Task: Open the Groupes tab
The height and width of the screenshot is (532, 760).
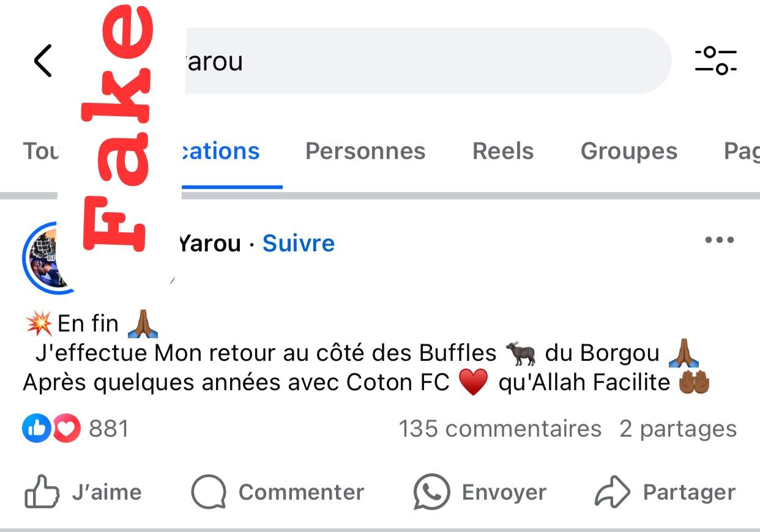Action: click(x=629, y=151)
